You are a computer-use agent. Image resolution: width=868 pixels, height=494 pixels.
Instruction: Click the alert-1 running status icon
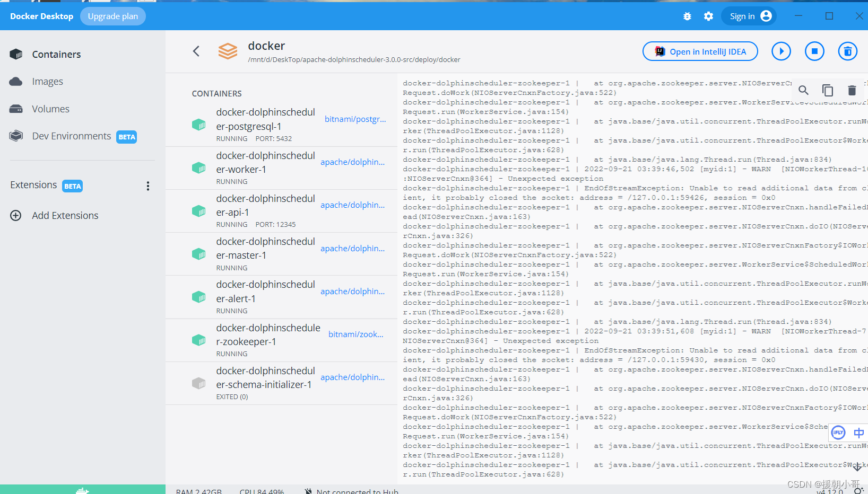click(198, 297)
